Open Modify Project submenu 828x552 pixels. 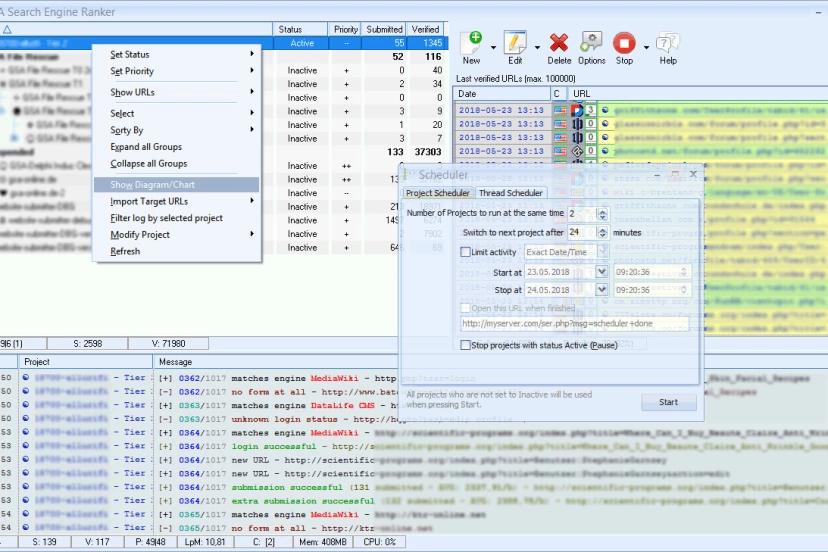177,235
